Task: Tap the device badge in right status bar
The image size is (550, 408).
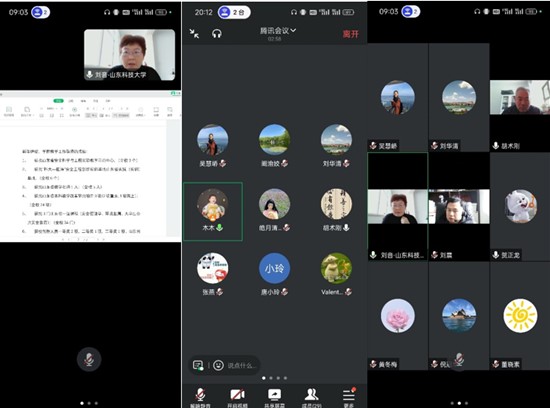Action: pyautogui.click(x=410, y=12)
